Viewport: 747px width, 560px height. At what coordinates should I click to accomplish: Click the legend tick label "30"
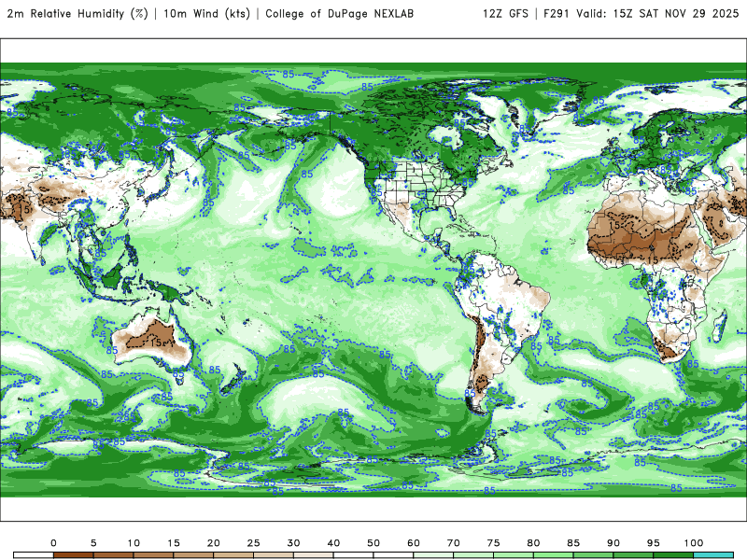tap(293, 543)
